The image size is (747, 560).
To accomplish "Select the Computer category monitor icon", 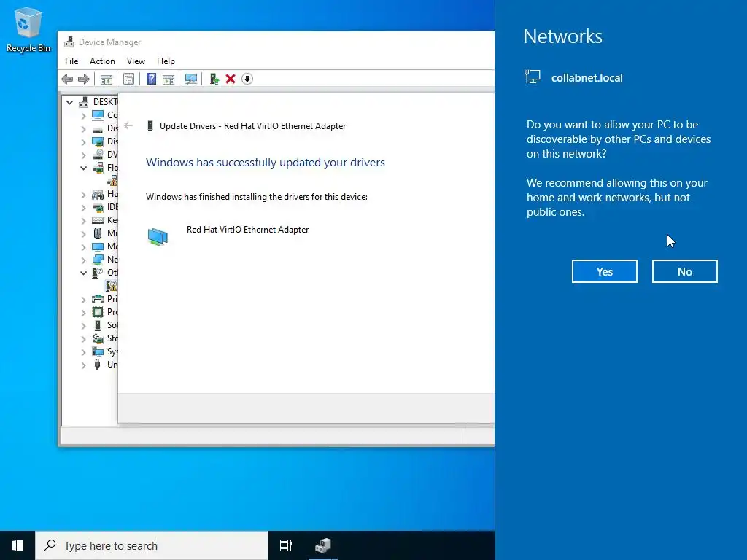I will 98,115.
